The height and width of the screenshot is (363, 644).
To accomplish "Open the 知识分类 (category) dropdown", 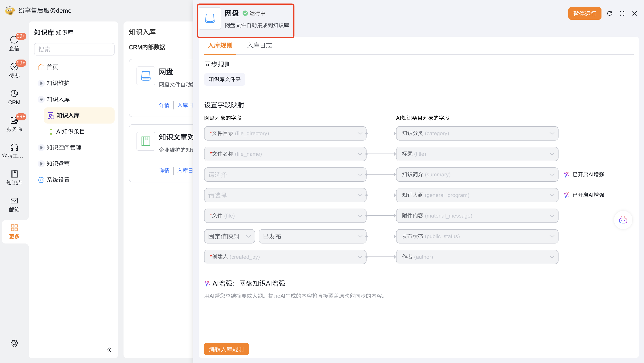I will [x=477, y=133].
